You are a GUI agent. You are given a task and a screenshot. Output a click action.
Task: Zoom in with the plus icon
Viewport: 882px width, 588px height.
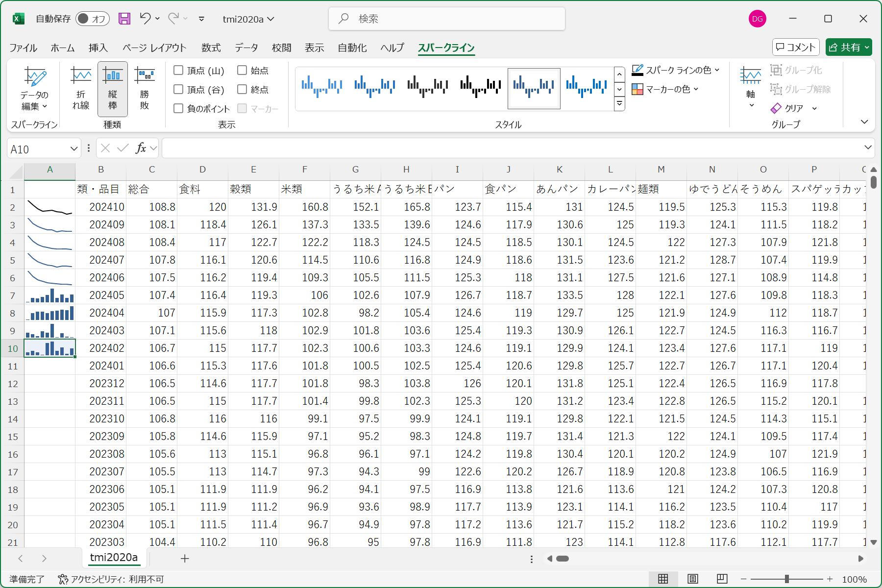(830, 579)
